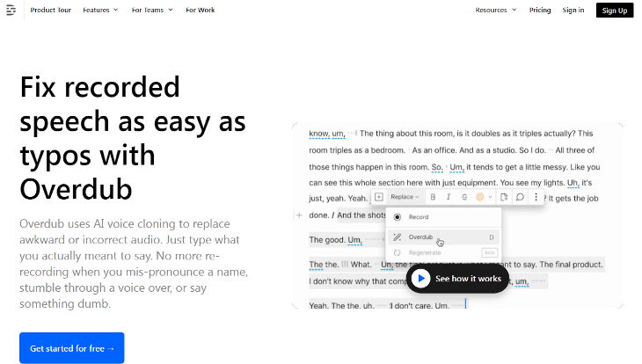Select Record from the Replace menu
The width and height of the screenshot is (642, 364).
tap(444, 217)
